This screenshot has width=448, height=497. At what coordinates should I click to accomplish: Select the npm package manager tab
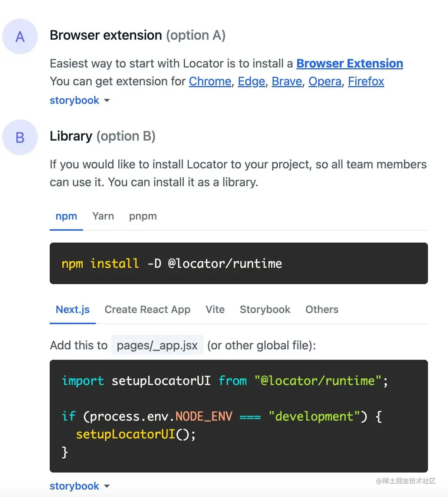coord(66,216)
